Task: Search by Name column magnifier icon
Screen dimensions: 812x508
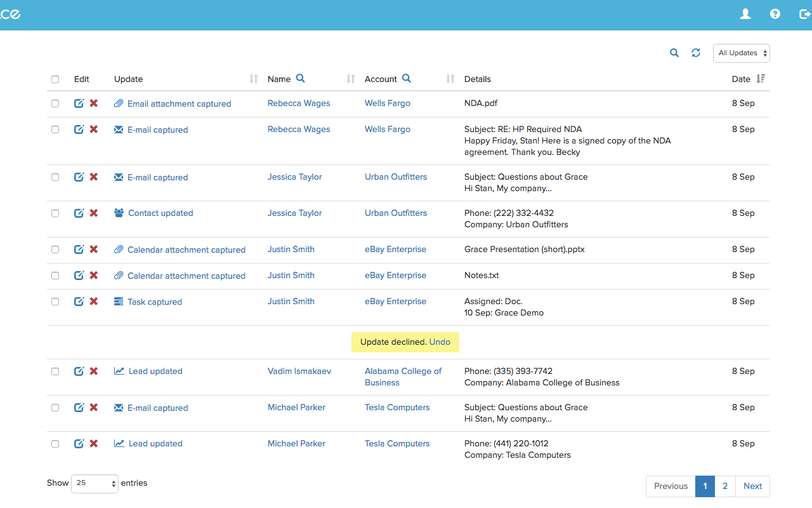Action: click(301, 78)
